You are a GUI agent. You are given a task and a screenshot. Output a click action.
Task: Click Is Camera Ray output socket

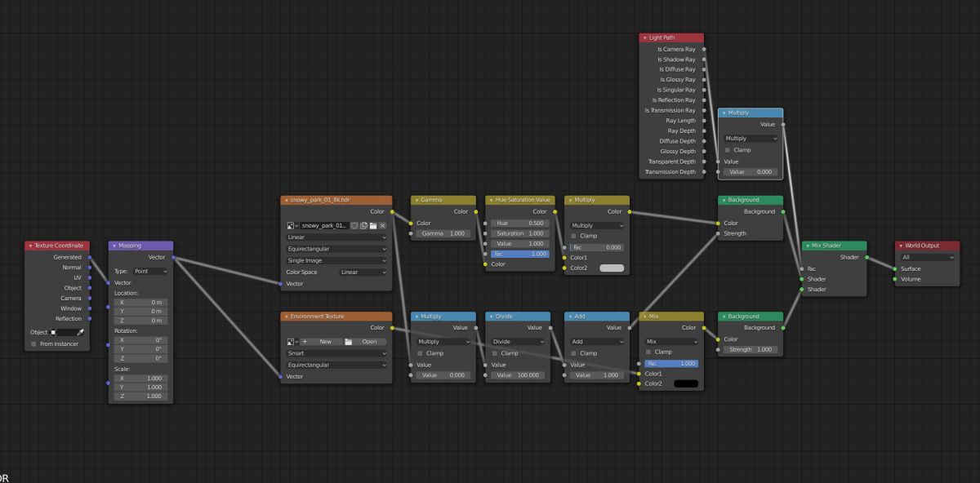pos(704,49)
